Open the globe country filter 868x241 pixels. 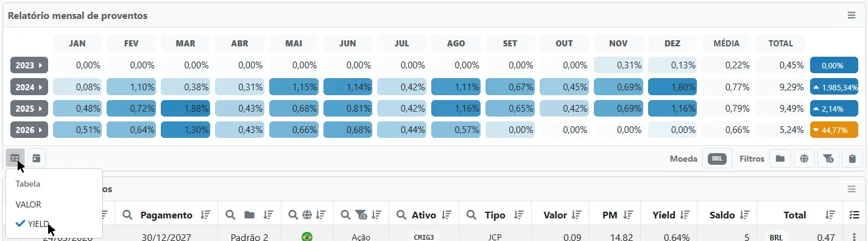[x=804, y=159]
